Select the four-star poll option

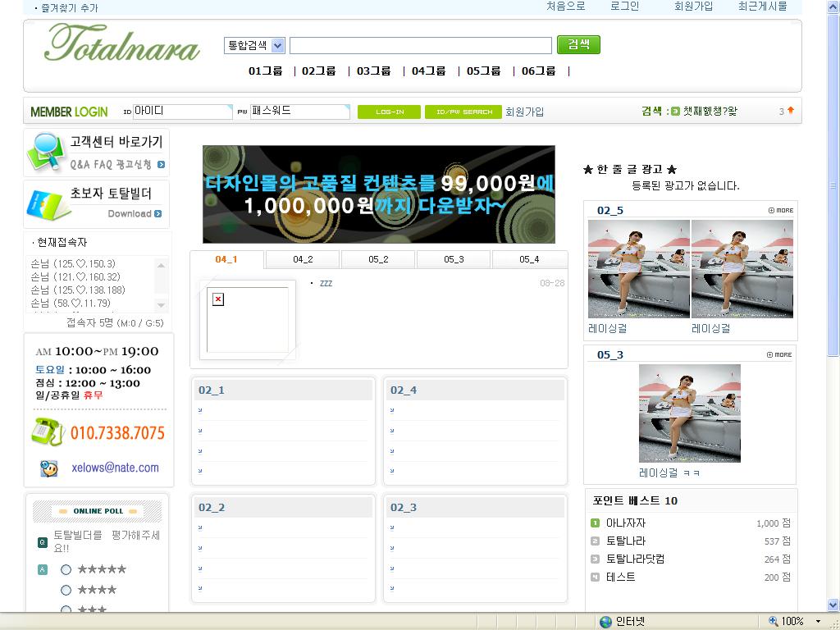coord(66,590)
